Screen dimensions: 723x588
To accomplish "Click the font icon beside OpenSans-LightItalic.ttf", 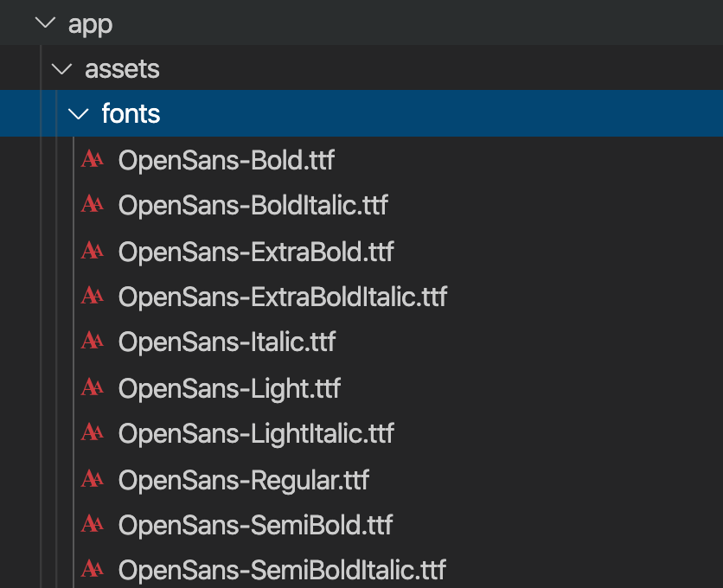I will (x=93, y=432).
